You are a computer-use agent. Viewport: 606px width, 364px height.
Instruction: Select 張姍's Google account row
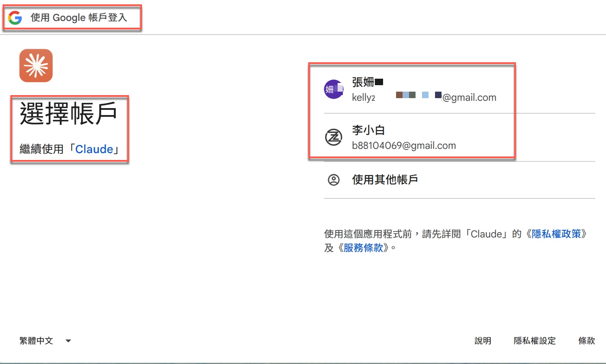[x=416, y=89]
